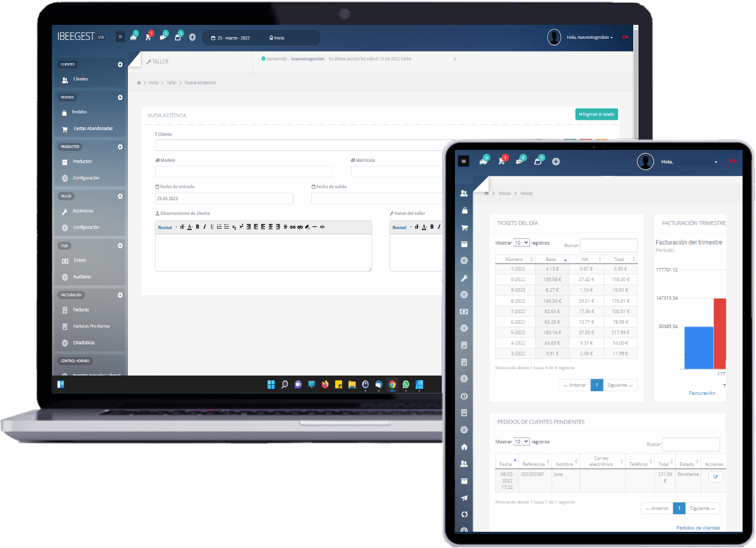Open the edit action for order 20220208F

point(715,477)
